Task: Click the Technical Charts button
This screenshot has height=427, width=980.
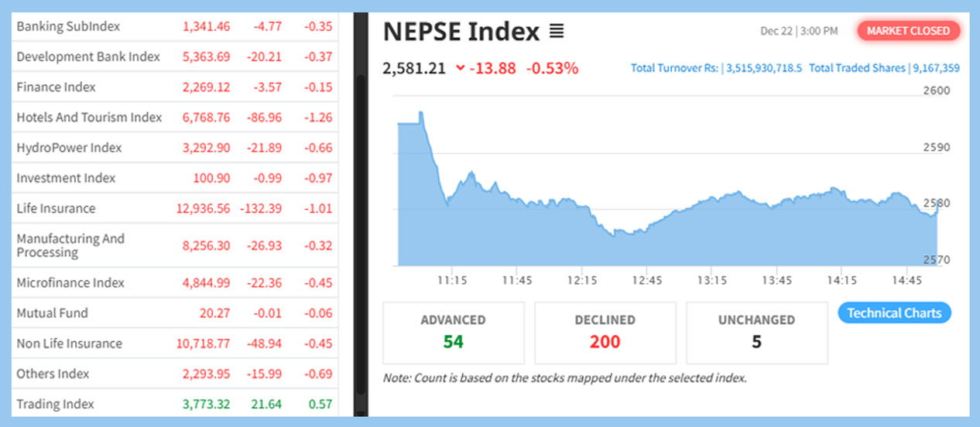Action: (x=894, y=313)
